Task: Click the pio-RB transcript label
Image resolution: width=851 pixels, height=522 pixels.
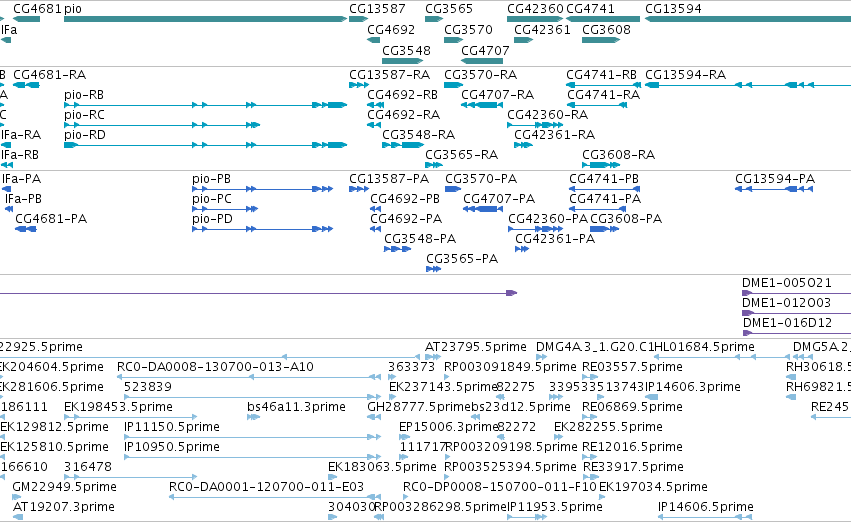Action: [x=84, y=95]
